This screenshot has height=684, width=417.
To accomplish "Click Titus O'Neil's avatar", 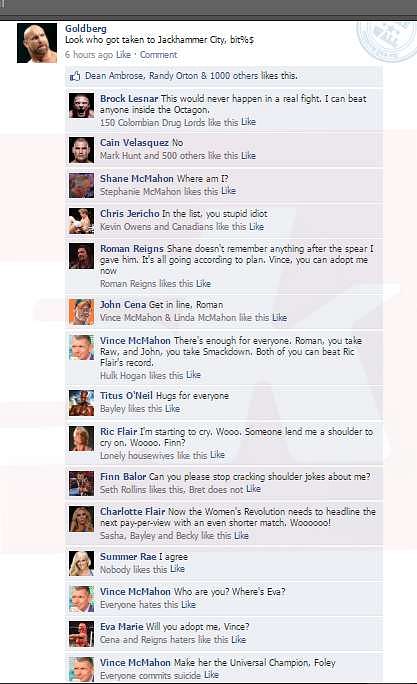I will coord(81,403).
